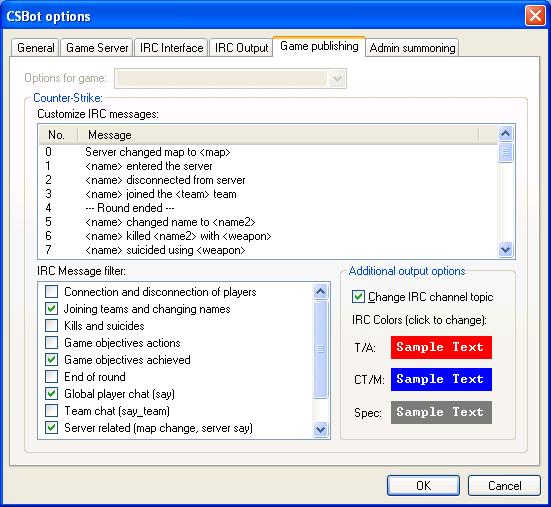Select '<name> killed <name2> with <weapon>' row

tap(268, 236)
